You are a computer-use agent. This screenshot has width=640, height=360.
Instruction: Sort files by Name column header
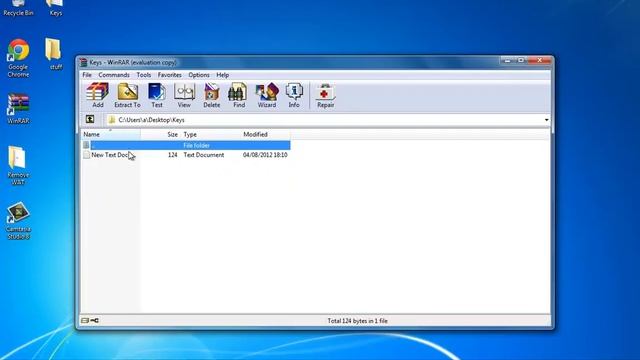[x=110, y=134]
